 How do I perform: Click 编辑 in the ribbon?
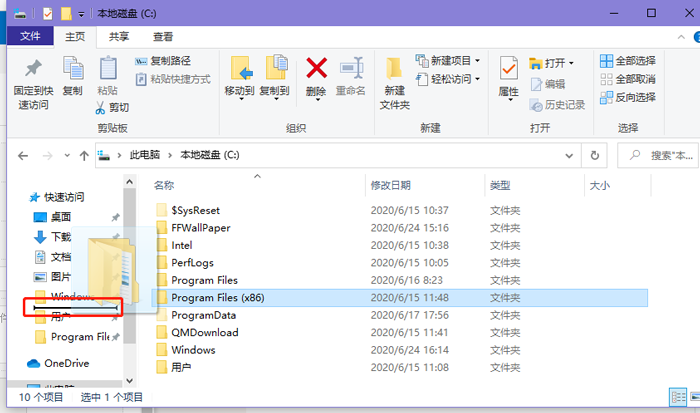point(548,84)
